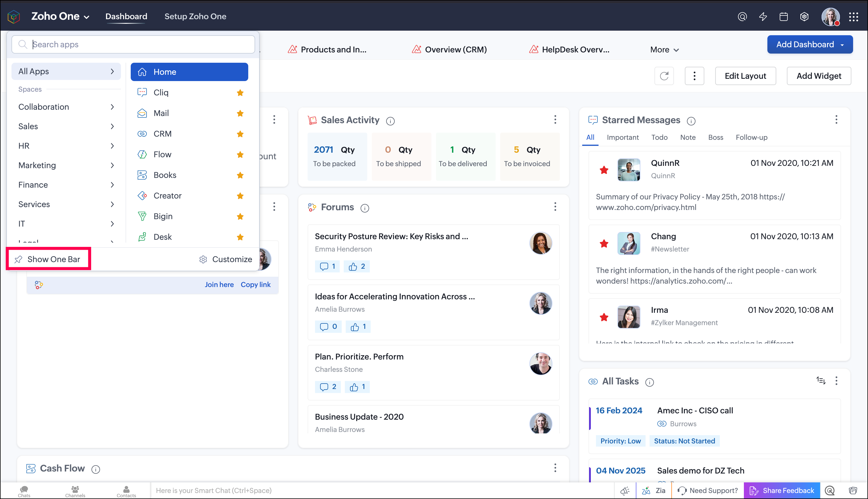
Task: Sort tasks with All Tasks sort icon
Action: [821, 380]
